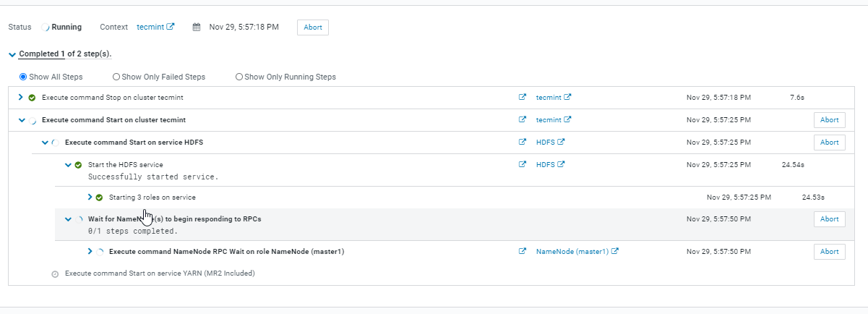Select Show Only Running Steps option
Image resolution: width=868 pixels, height=314 pixels.
point(239,77)
